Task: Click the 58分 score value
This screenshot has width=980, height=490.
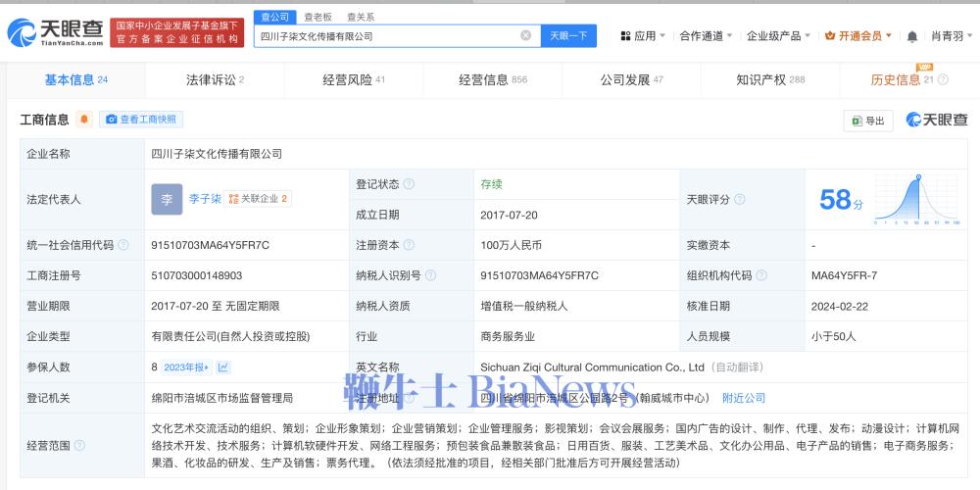Action: click(841, 200)
